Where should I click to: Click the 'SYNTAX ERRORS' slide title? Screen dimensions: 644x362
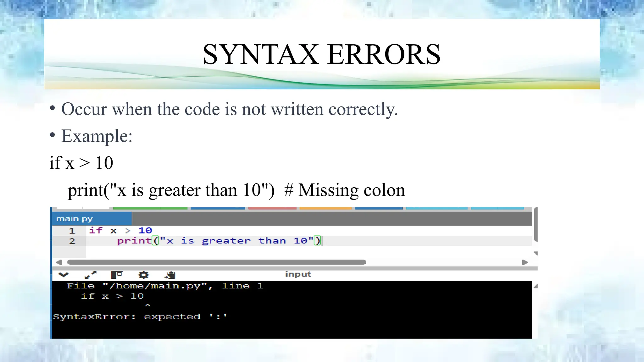(x=322, y=54)
